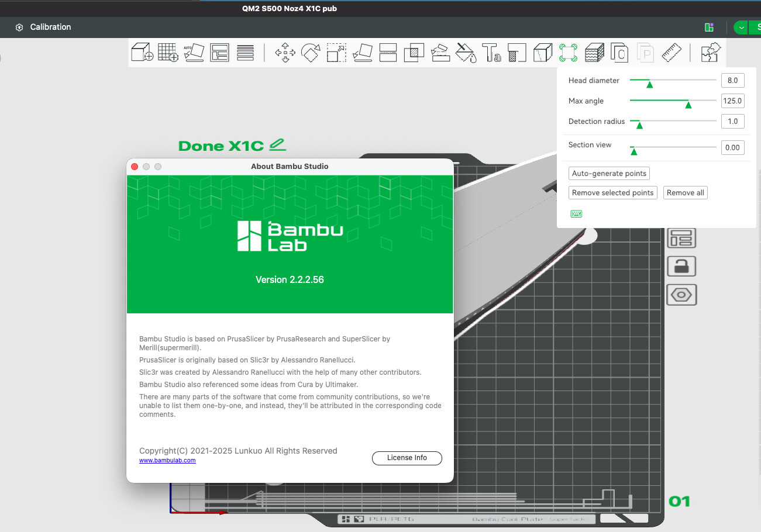Click the Max angle slider
This screenshot has height=532, width=761.
[x=673, y=101]
